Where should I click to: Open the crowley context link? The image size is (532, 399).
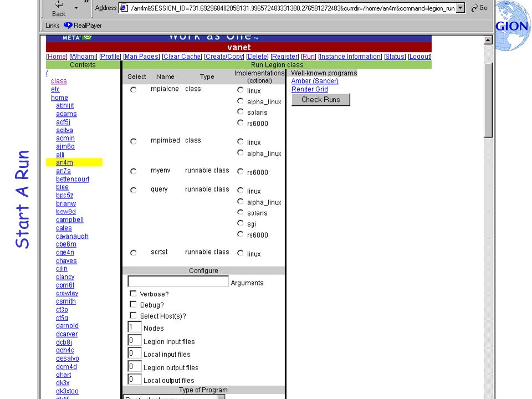tap(67, 293)
